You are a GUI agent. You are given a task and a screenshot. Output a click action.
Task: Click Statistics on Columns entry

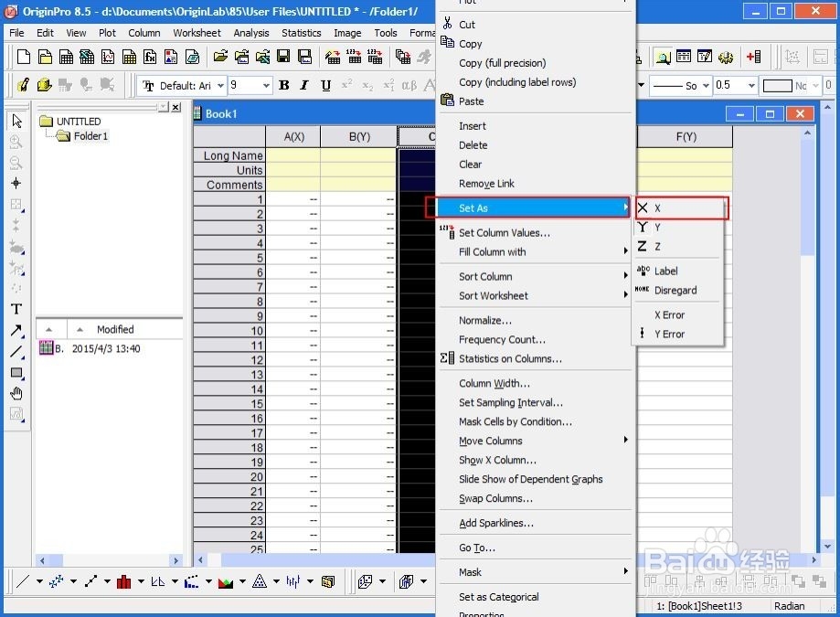(x=535, y=358)
